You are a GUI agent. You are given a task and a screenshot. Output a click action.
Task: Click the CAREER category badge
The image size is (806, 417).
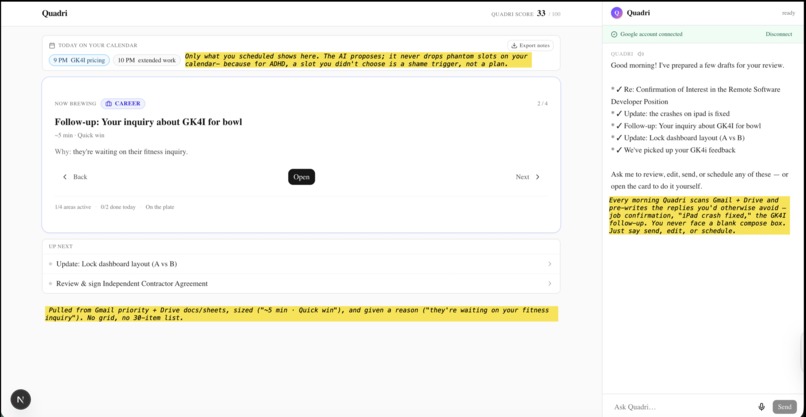(123, 103)
